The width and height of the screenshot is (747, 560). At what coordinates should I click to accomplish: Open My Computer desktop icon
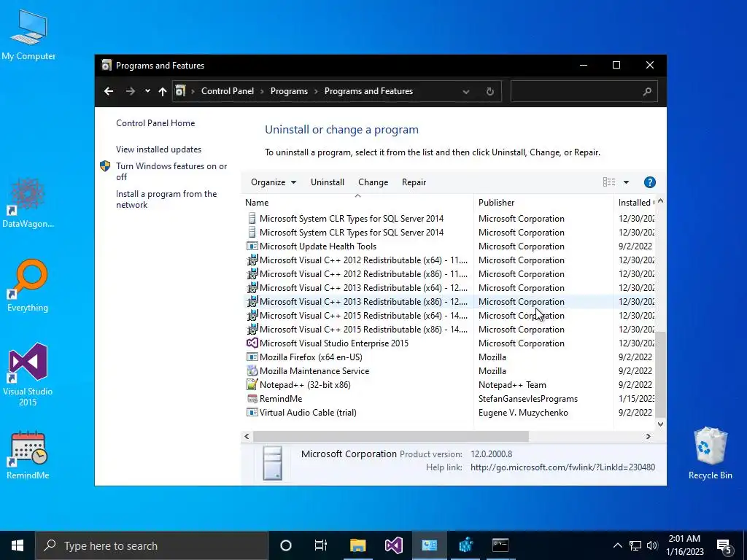[x=28, y=36]
